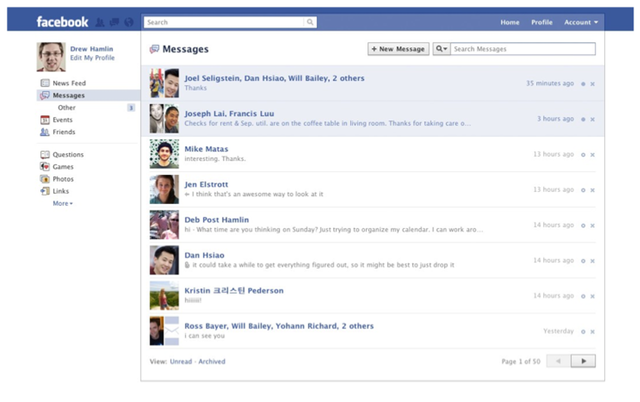Viewport: 640px width, 402px height.
Task: Toggle read status on Kristin Pederson thread
Action: pos(583,297)
